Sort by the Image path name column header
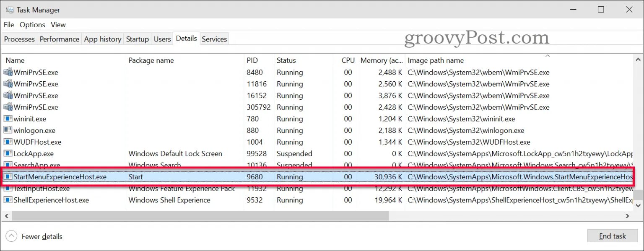This screenshot has height=251, width=644. [x=520, y=60]
